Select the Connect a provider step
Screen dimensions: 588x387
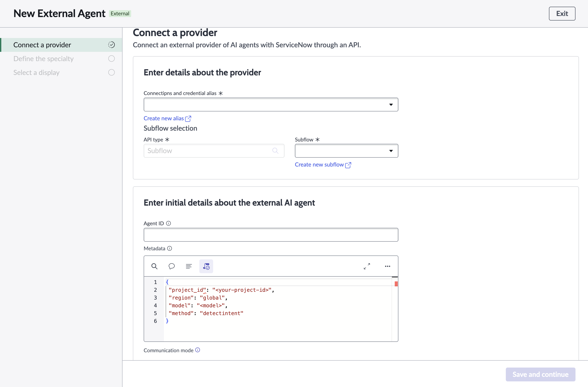(x=61, y=45)
